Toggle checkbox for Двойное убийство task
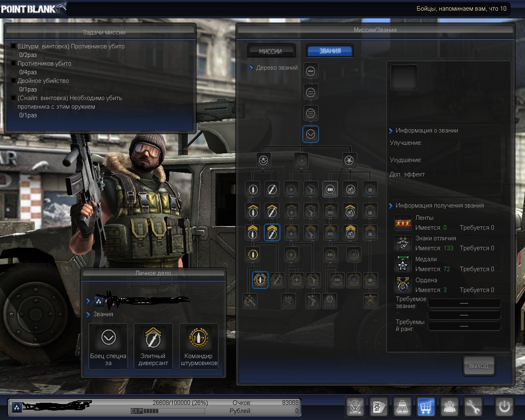 click(13, 80)
